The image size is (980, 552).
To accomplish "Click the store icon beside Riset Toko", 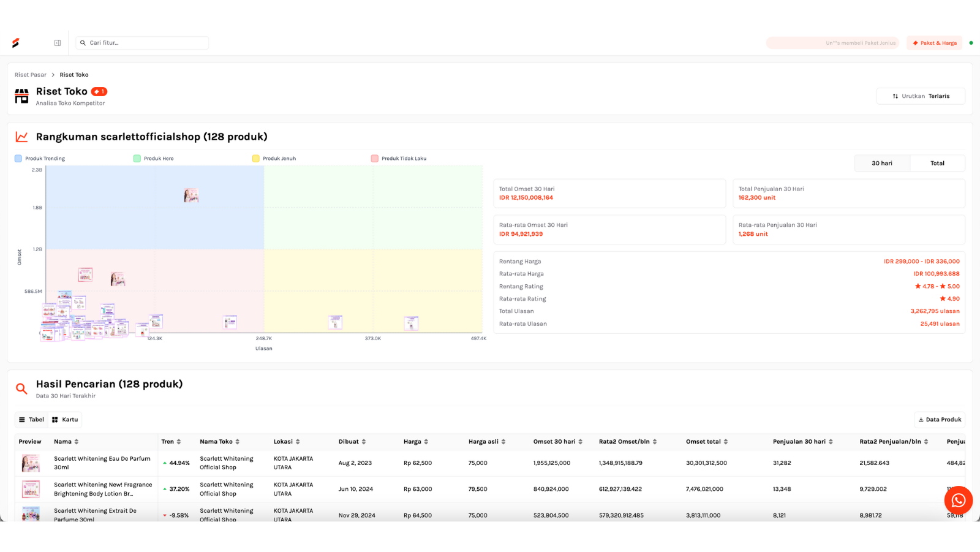I will pos(22,96).
